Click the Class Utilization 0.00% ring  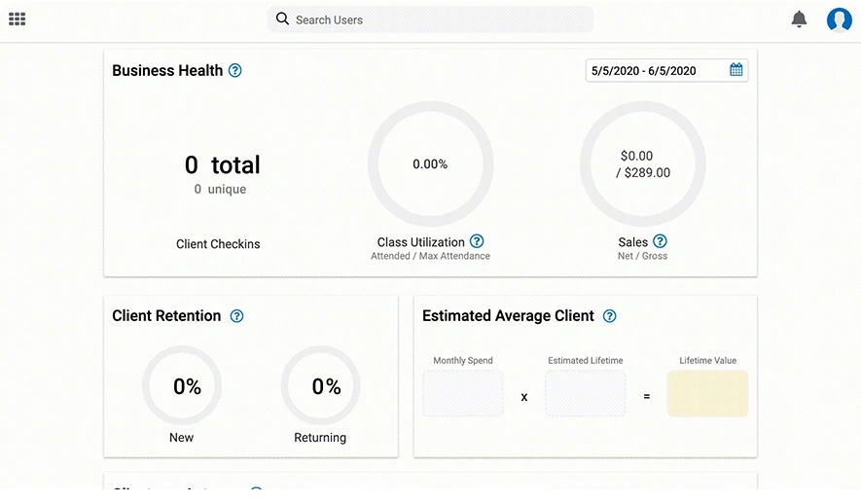tap(430, 163)
